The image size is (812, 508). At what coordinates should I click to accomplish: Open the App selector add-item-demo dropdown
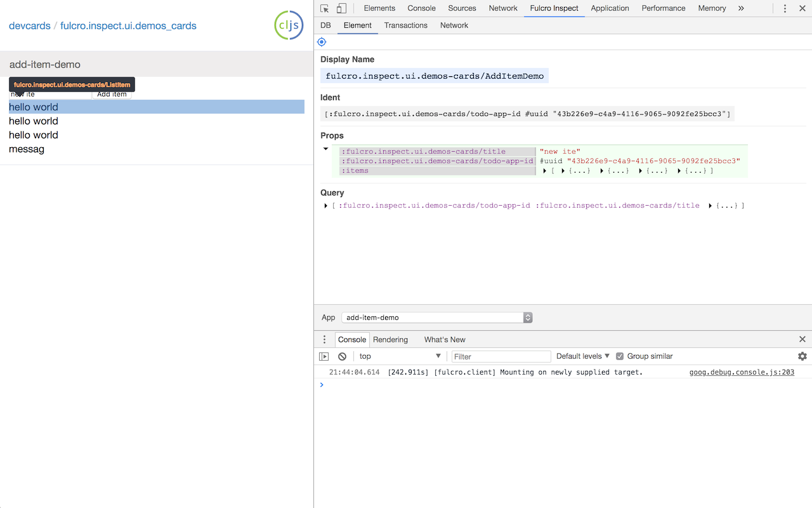tap(436, 317)
